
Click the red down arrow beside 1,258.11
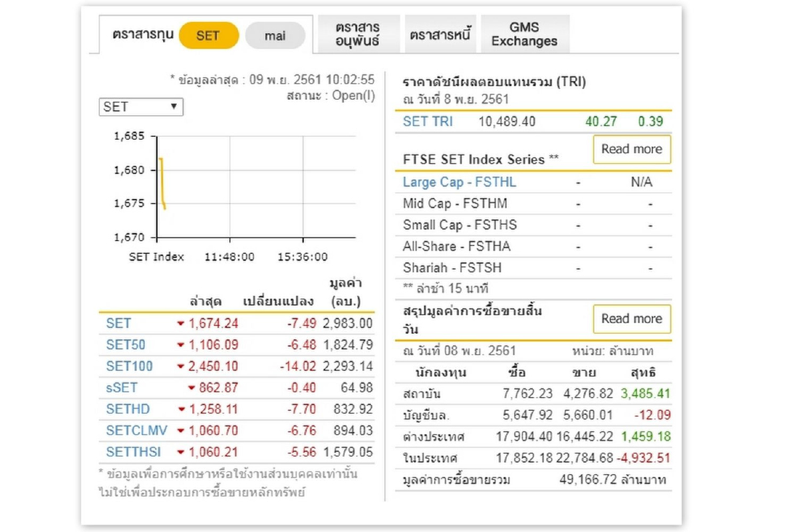coord(180,410)
